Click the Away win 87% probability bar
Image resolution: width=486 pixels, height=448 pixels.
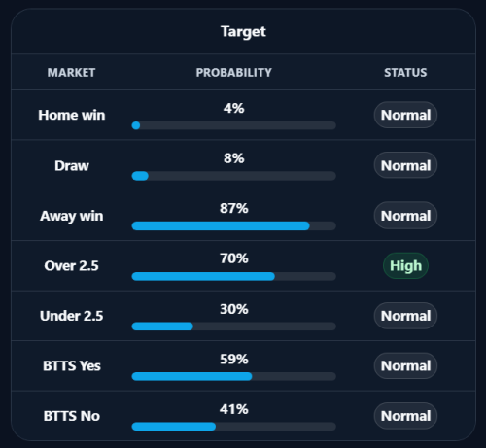234,225
